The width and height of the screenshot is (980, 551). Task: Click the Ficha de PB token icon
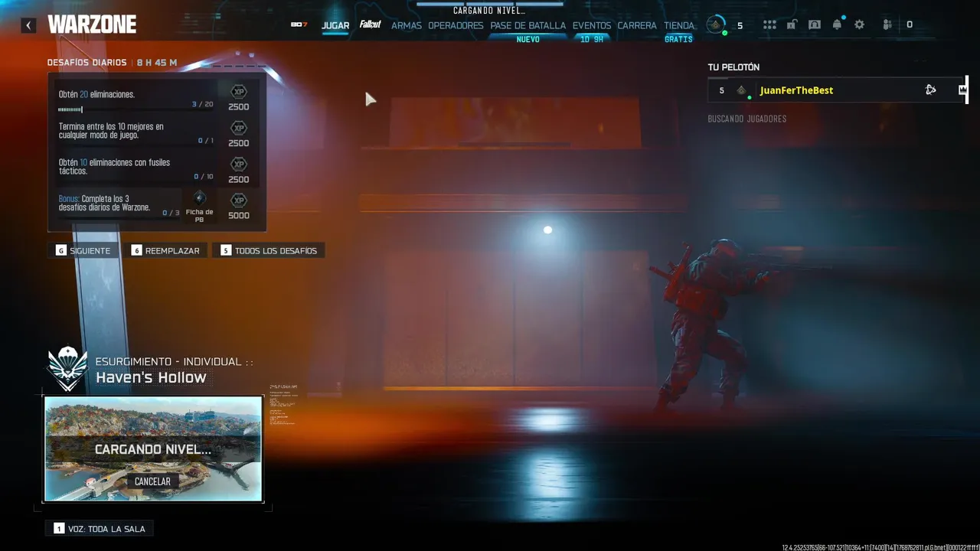pyautogui.click(x=199, y=198)
